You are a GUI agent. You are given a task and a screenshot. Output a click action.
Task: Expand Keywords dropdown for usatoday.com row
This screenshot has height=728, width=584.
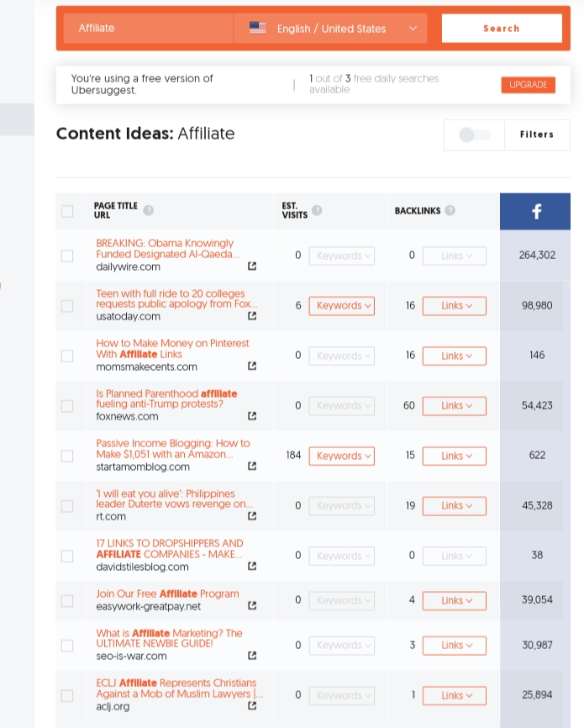click(341, 306)
